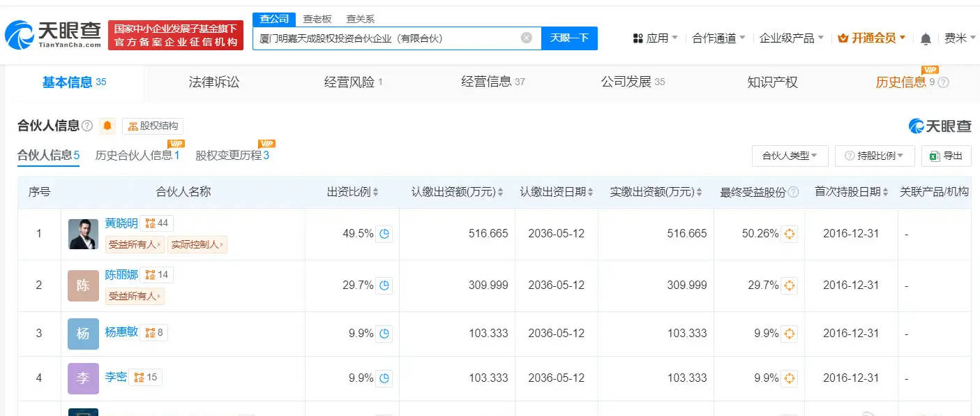
Task: Select the 公司发展 tab
Action: click(633, 82)
